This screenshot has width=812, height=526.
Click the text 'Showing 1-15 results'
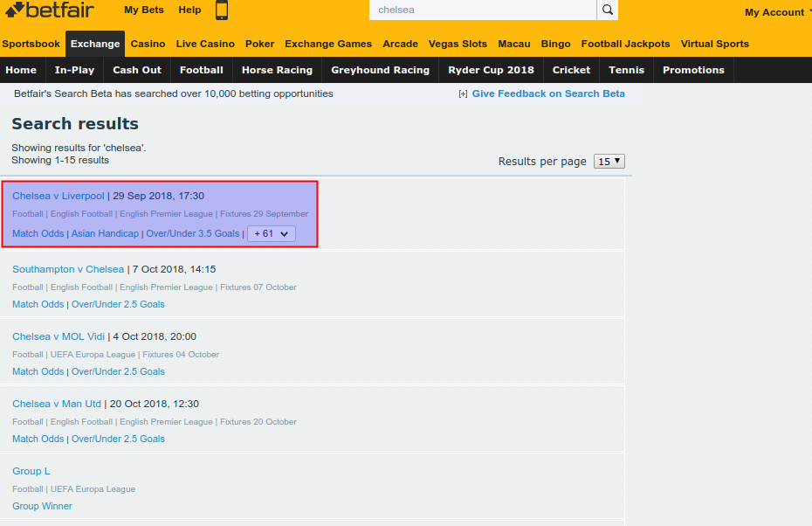pyautogui.click(x=60, y=160)
